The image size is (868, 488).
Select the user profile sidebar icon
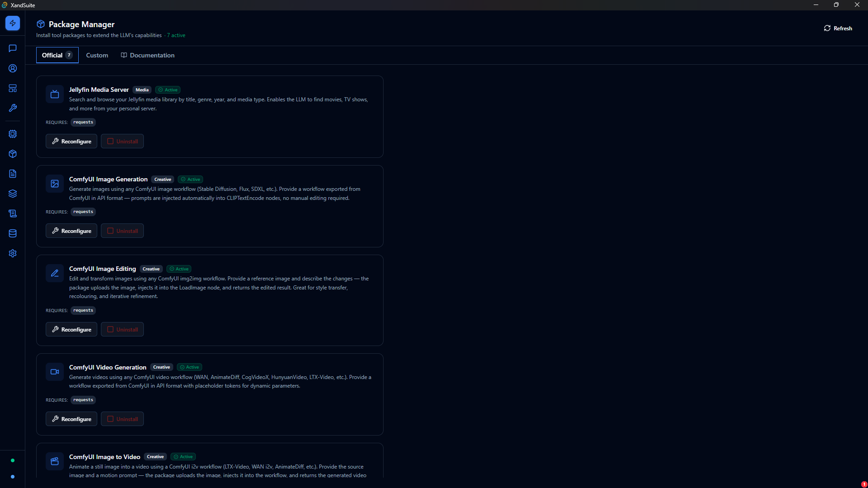pos(12,68)
